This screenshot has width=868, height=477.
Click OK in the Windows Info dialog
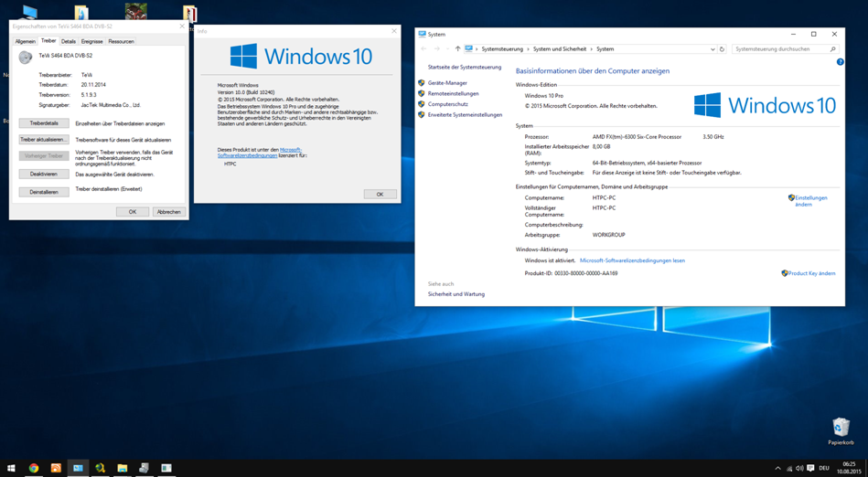tap(380, 195)
